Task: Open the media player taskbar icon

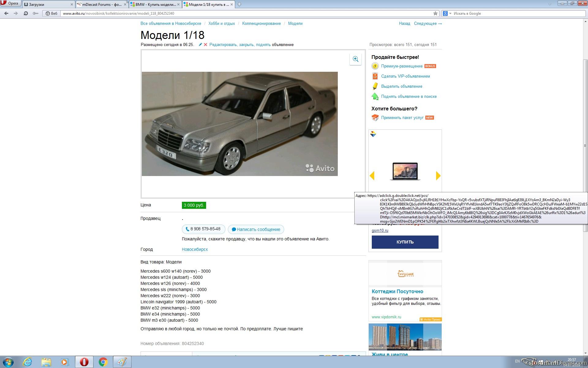Action: pyautogui.click(x=65, y=362)
